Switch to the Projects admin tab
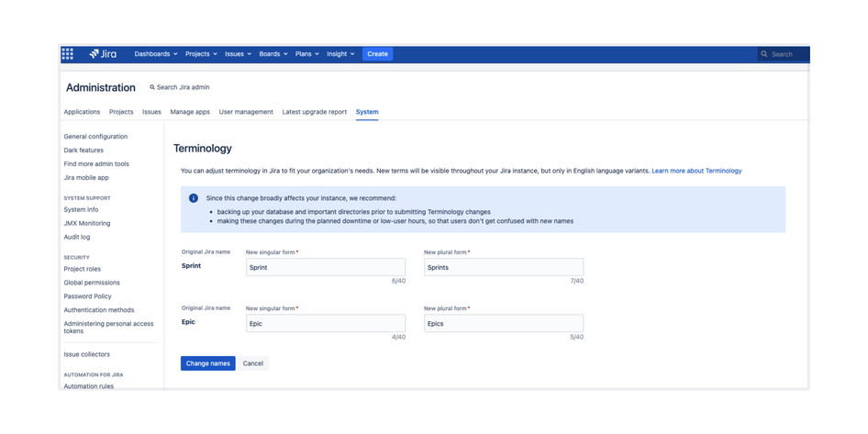This screenshot has height=434, width=868. 121,112
